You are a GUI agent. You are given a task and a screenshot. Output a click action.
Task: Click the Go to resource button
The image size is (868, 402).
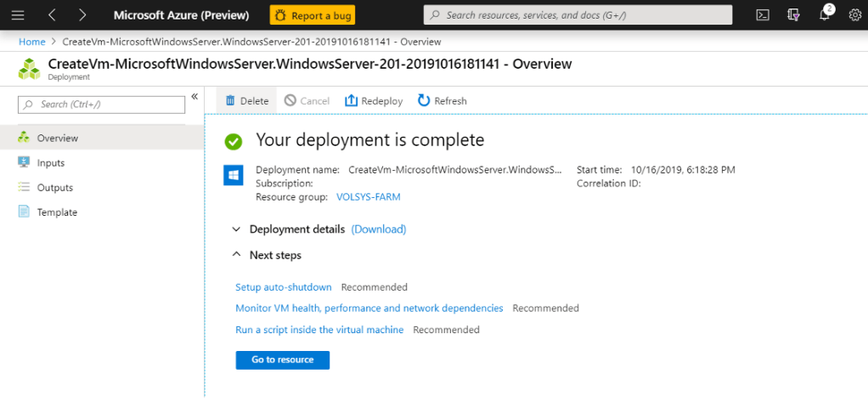[282, 360]
